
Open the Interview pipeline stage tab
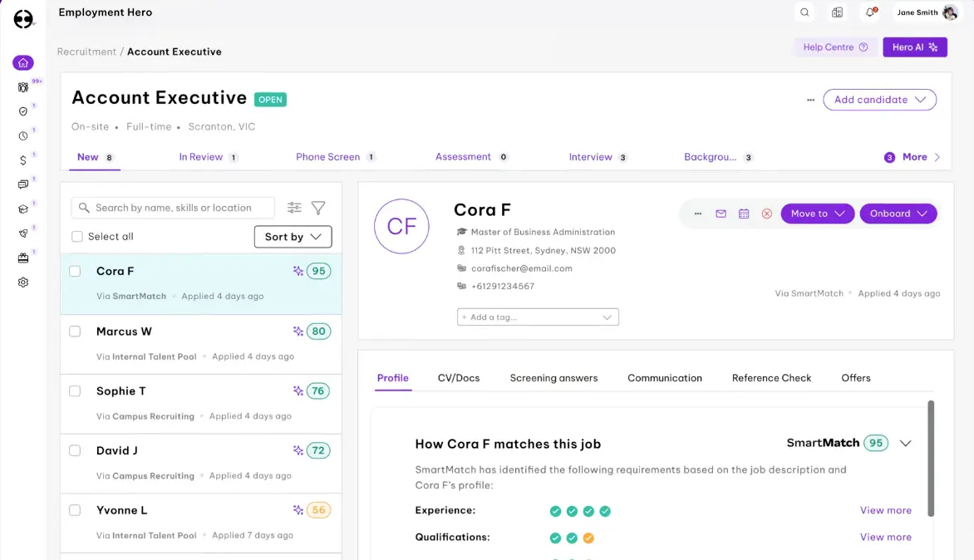click(590, 156)
